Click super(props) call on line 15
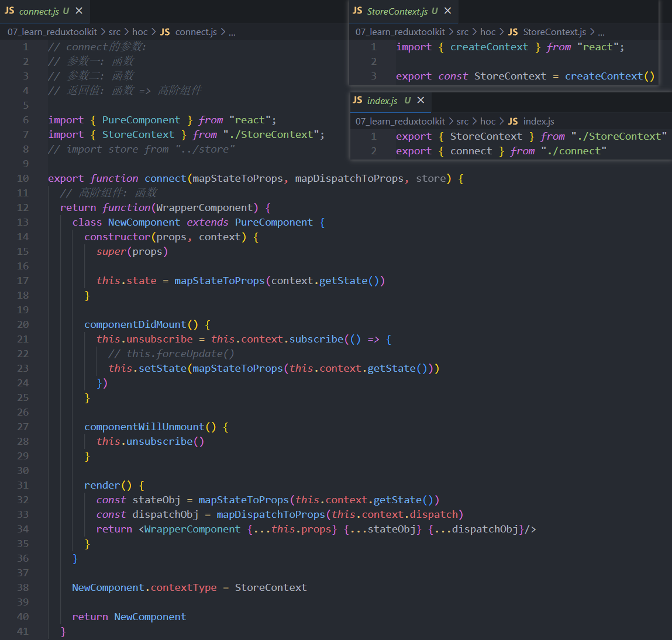The width and height of the screenshot is (672, 640). point(132,251)
